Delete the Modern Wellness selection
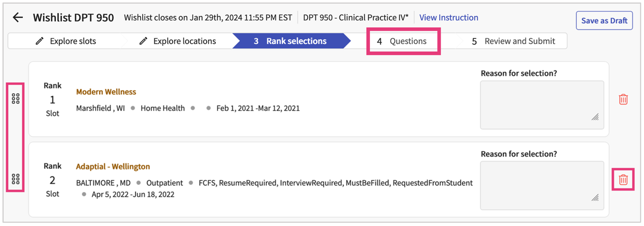Viewport: 644px width, 226px height. tap(623, 99)
